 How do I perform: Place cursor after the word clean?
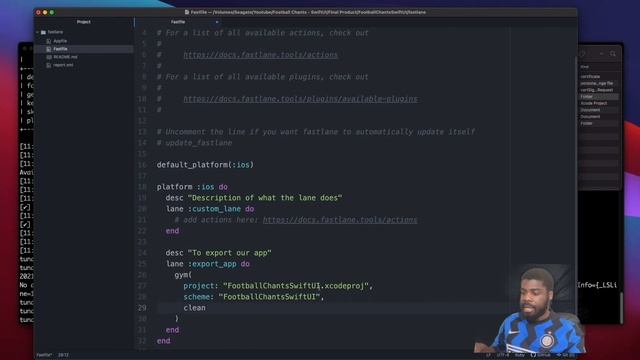[x=206, y=308]
